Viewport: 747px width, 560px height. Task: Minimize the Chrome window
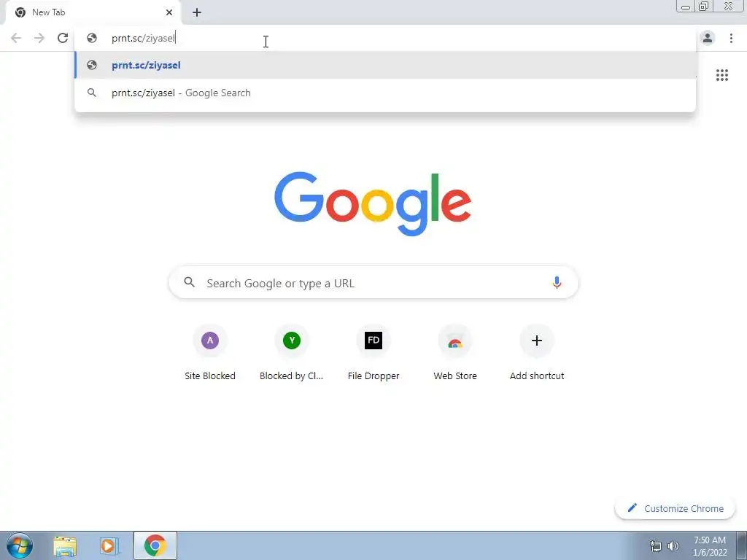coord(686,7)
